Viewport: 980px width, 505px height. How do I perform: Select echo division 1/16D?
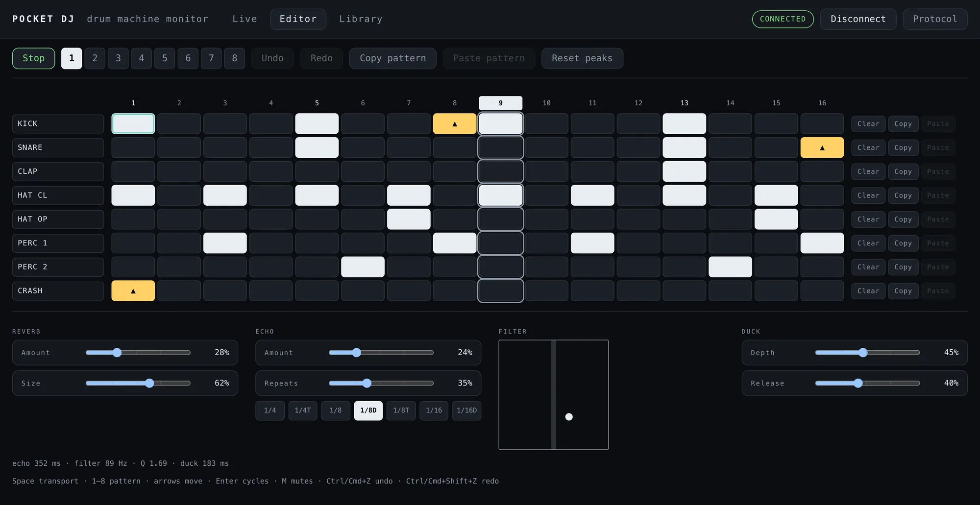click(x=466, y=410)
